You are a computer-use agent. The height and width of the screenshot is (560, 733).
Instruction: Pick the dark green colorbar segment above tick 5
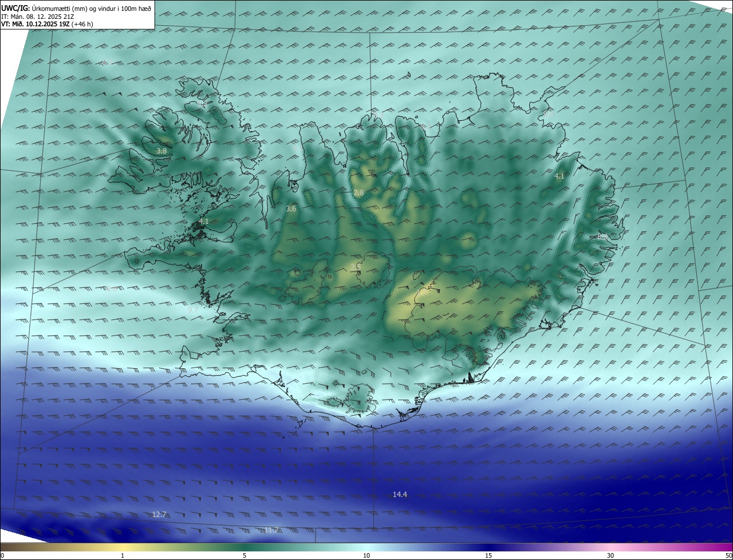coord(245,547)
